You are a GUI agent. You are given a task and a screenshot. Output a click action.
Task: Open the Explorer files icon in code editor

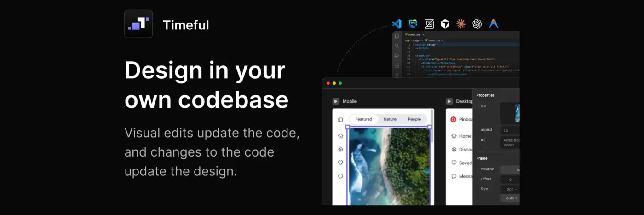click(x=397, y=35)
